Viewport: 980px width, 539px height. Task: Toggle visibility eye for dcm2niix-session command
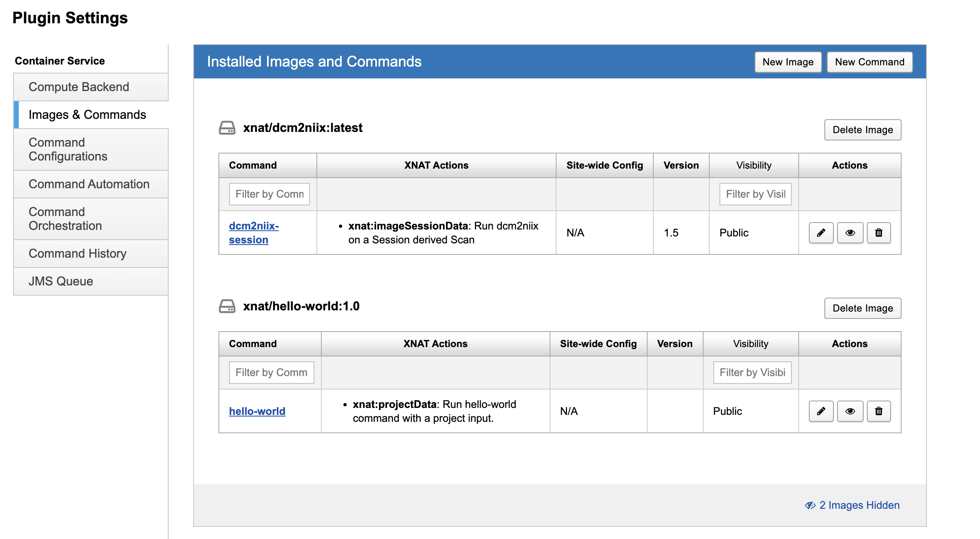(x=850, y=233)
